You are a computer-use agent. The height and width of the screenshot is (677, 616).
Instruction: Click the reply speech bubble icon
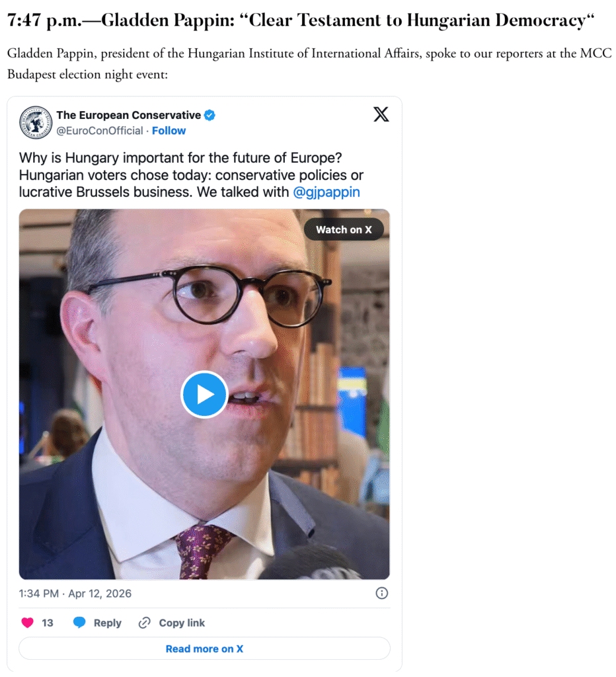(79, 623)
